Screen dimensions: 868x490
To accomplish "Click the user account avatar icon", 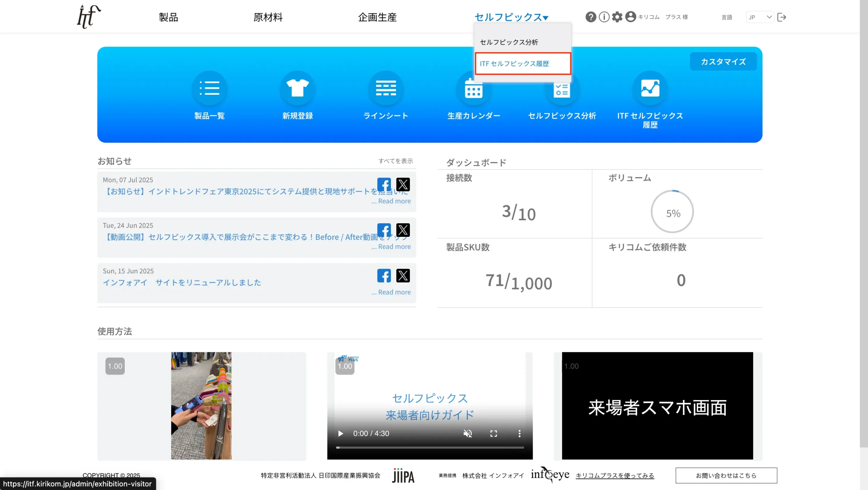I will tap(630, 17).
